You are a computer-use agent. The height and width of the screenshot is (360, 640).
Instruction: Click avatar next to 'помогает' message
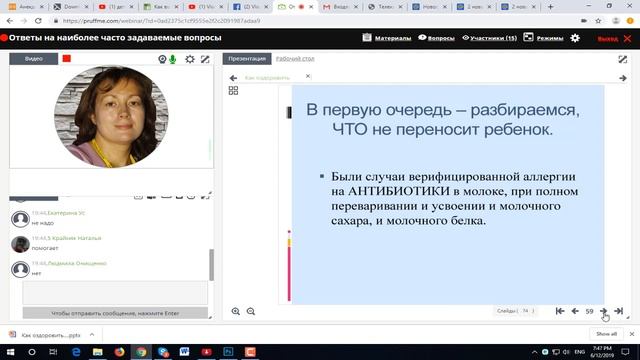click(20, 244)
